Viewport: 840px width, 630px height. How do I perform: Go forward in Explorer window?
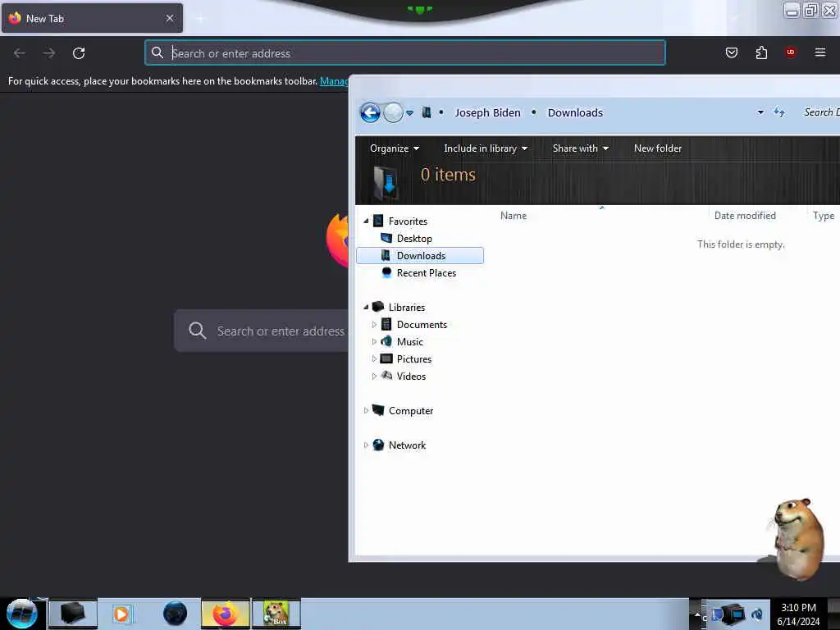(x=393, y=112)
